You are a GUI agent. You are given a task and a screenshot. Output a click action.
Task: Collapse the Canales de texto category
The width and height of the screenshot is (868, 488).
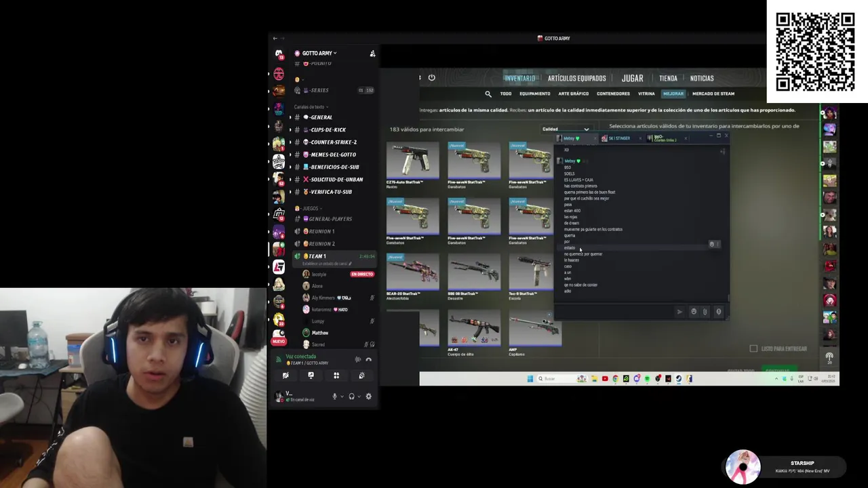pyautogui.click(x=311, y=106)
